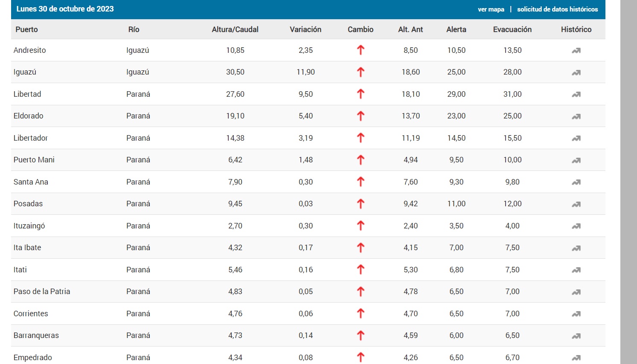
Task: Open historical chart icon for Iguazú port
Action: point(576,72)
